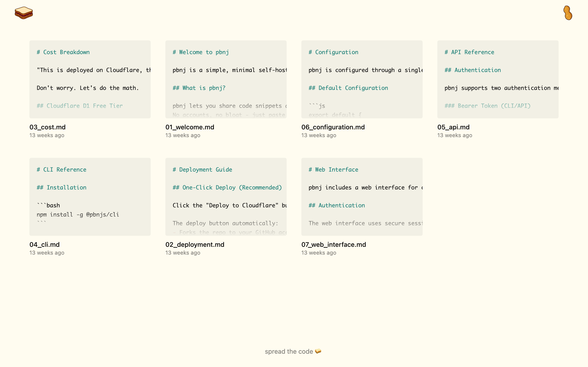The height and width of the screenshot is (367, 588).
Task: Open the CLI Reference preview card
Action: [90, 197]
